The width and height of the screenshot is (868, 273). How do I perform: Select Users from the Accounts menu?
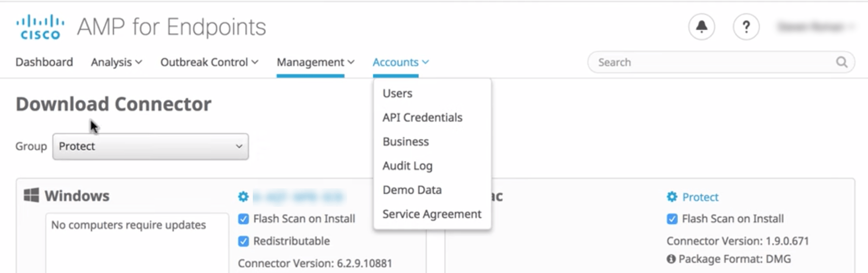click(397, 93)
